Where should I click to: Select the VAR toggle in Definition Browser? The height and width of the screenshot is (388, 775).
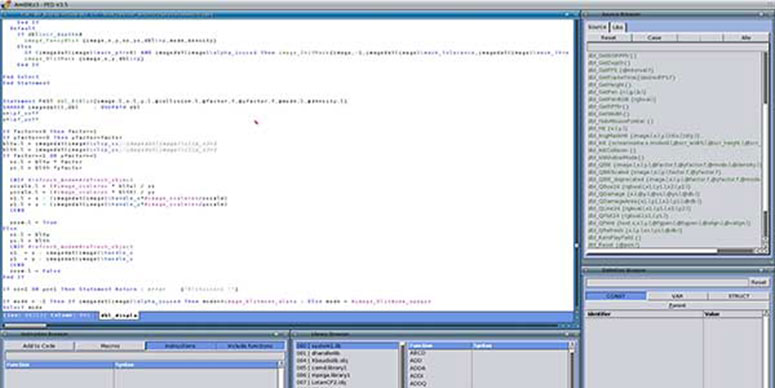point(677,296)
